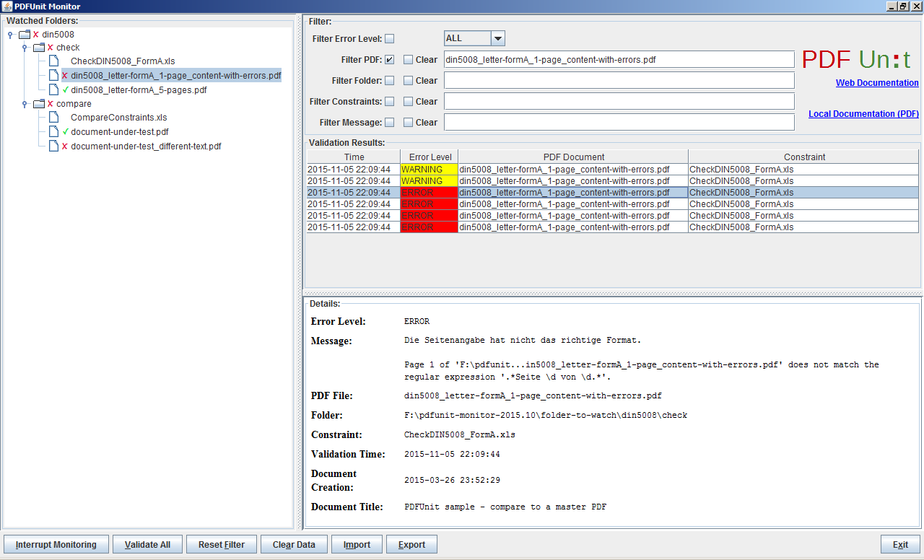Select the first yellow WARNING cell
This screenshot has height=560, width=924.
click(429, 170)
